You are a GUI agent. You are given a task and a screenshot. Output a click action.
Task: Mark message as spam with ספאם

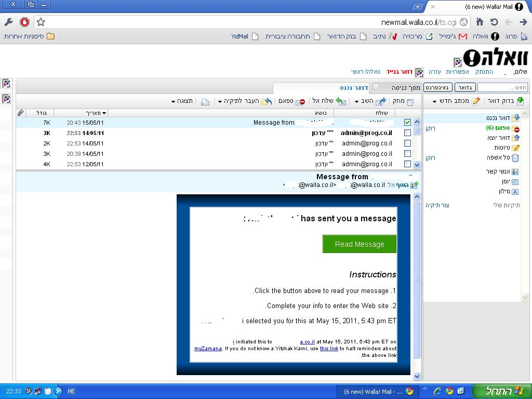tap(292, 101)
